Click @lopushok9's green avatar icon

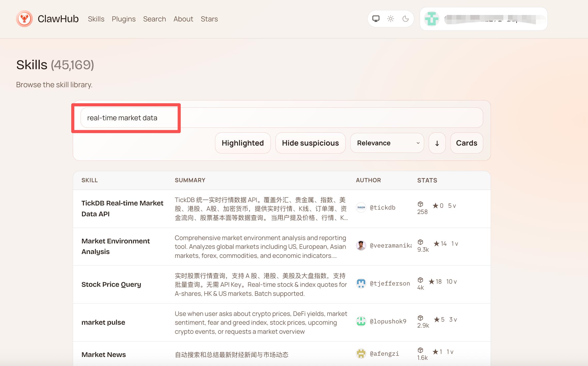point(361,321)
